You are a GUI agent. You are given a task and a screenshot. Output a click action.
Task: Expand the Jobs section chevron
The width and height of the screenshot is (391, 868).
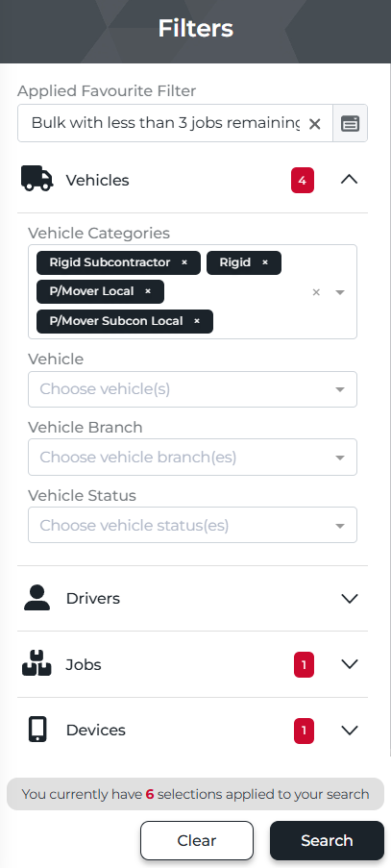click(x=350, y=663)
